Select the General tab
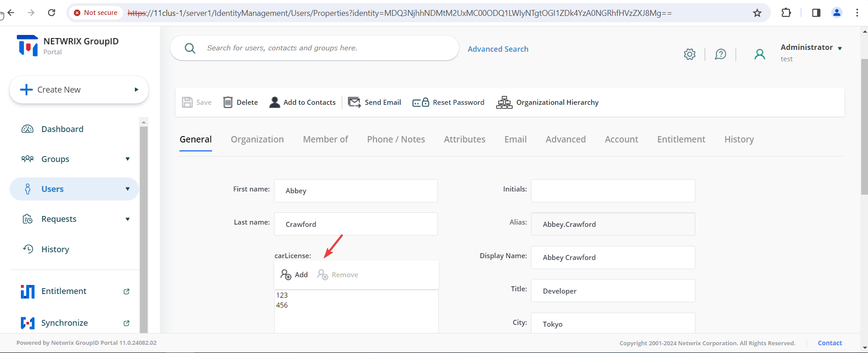868x353 pixels. coord(196,139)
